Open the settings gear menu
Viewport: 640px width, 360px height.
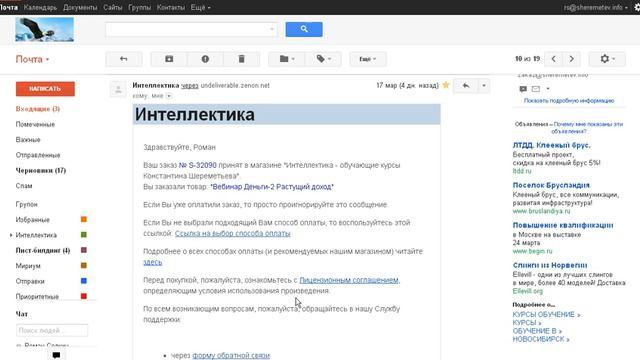tap(607, 59)
